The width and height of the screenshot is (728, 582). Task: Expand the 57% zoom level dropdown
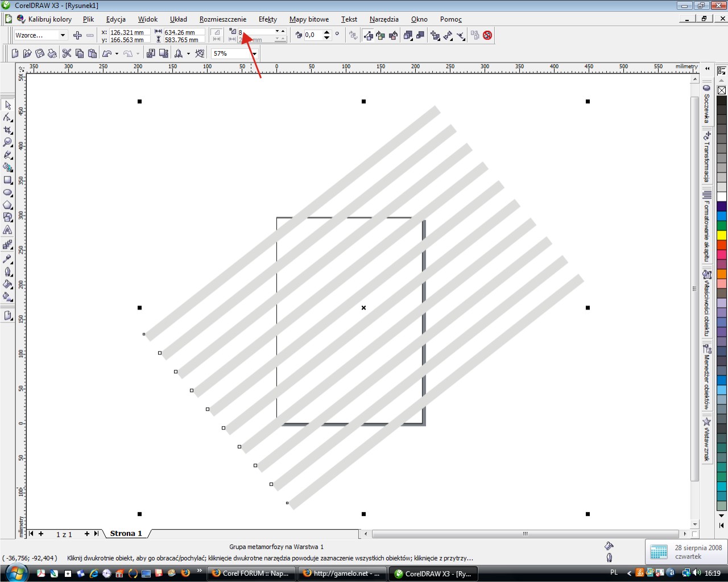tap(254, 53)
